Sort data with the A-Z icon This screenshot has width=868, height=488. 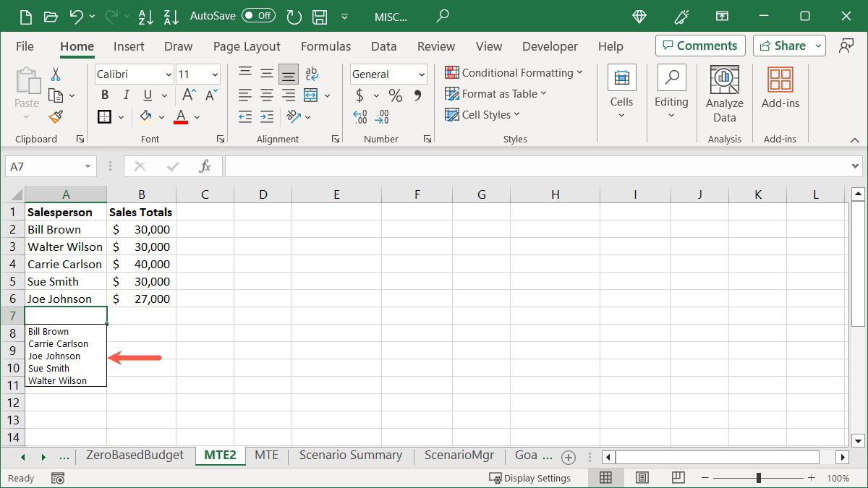click(x=146, y=16)
